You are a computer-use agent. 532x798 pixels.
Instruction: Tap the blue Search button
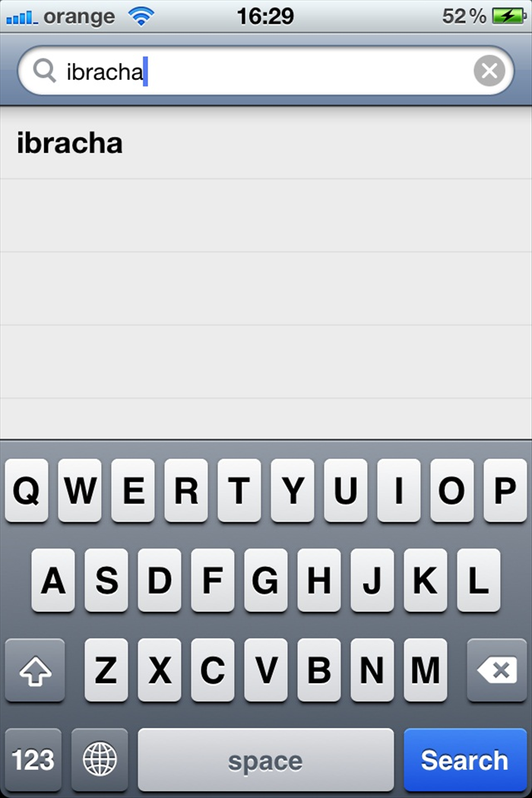pyautogui.click(x=465, y=759)
